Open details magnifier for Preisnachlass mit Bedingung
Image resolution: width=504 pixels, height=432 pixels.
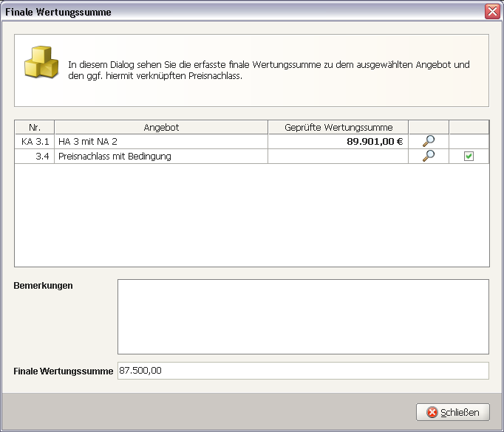(428, 156)
